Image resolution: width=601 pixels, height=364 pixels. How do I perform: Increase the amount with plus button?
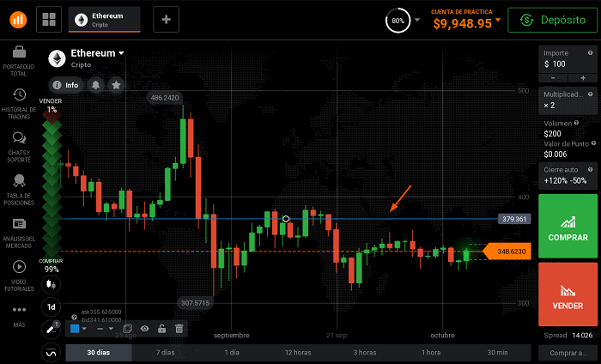click(x=583, y=78)
